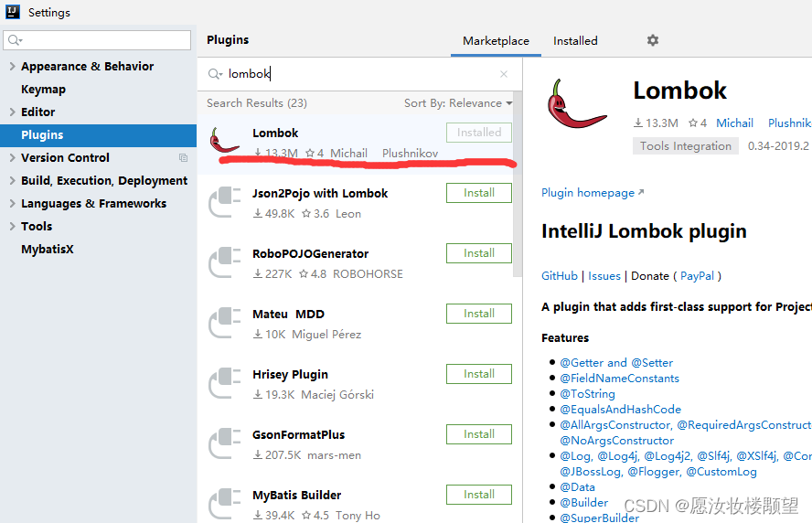Click the @AllArgsConstructor link
Image resolution: width=812 pixels, height=523 pixels.
[x=615, y=424]
